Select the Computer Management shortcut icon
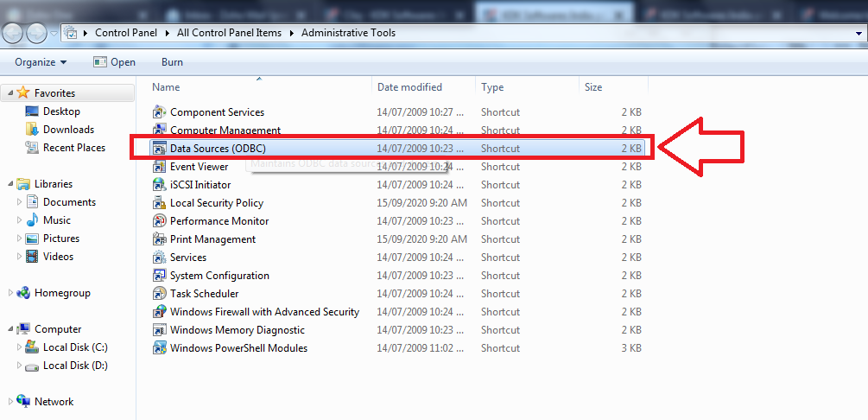 coord(160,130)
